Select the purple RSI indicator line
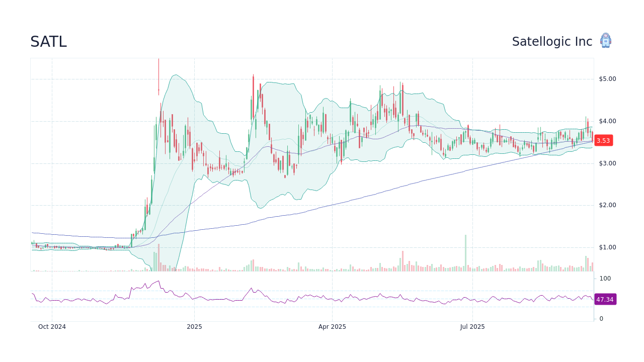The width and height of the screenshot is (644, 362). pyautogui.click(x=302, y=299)
